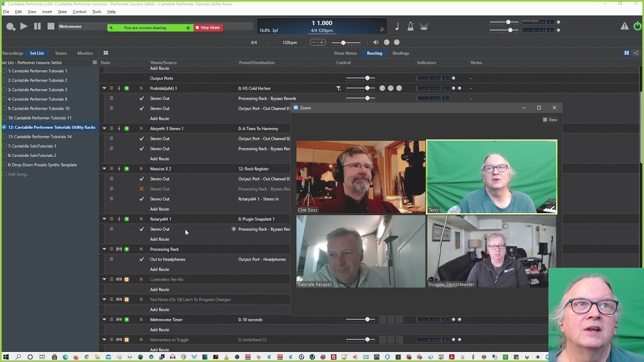Screen dimensions: 644x362
Task: Click the tempo decrease minus button
Action: (x=314, y=42)
